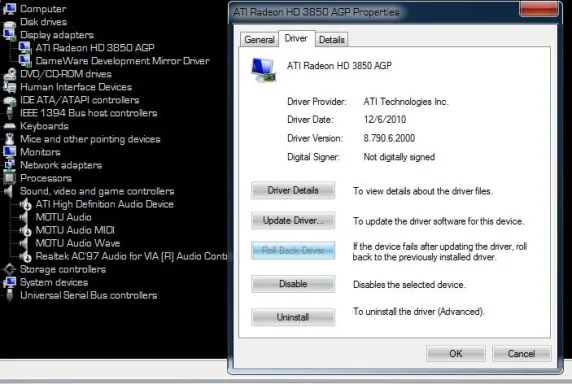Select the Mice and other pointing devices label
572x384 pixels.
[90, 139]
